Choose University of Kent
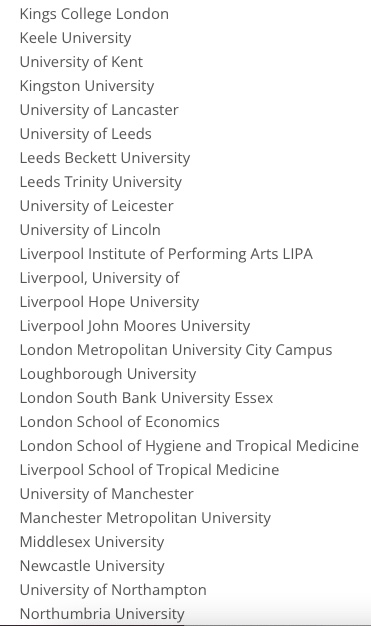The image size is (371, 626). click(x=81, y=62)
